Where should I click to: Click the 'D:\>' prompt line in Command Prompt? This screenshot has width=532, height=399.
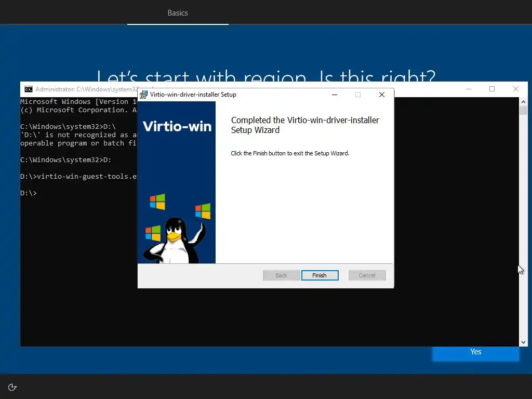[29, 193]
